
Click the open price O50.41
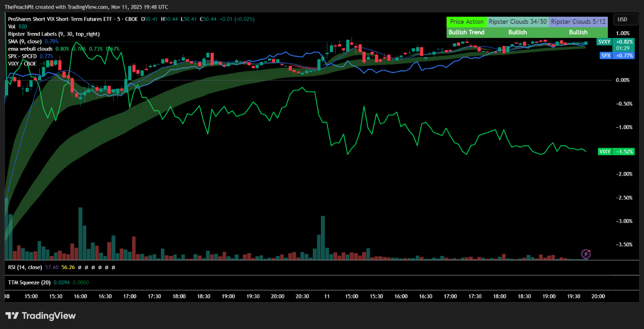coord(150,19)
